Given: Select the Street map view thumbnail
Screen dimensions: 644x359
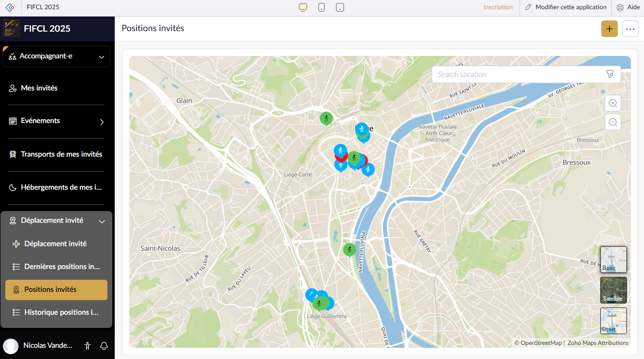Looking at the screenshot, I should tap(613, 321).
